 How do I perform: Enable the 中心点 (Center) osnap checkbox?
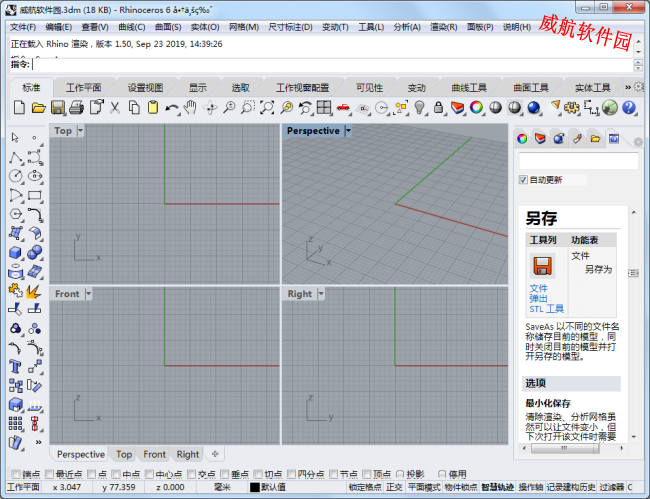[x=148, y=474]
